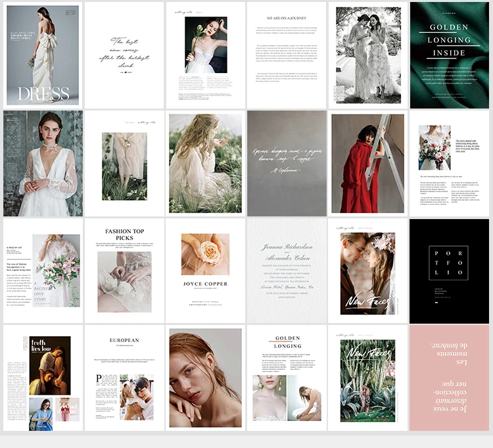The image size is (493, 448).
Task: Open the 'WE ARE ON A JOURNEY' text page
Action: click(x=287, y=55)
